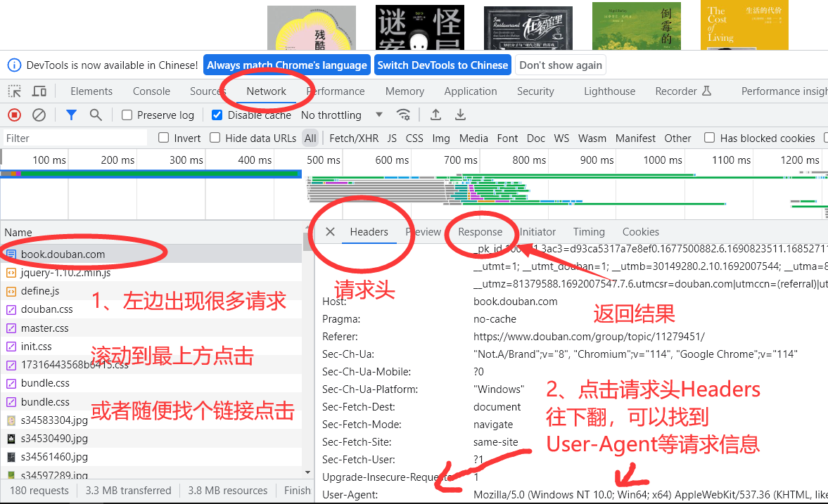Open the Elements tab
Image resolution: width=828 pixels, height=504 pixels.
point(91,91)
